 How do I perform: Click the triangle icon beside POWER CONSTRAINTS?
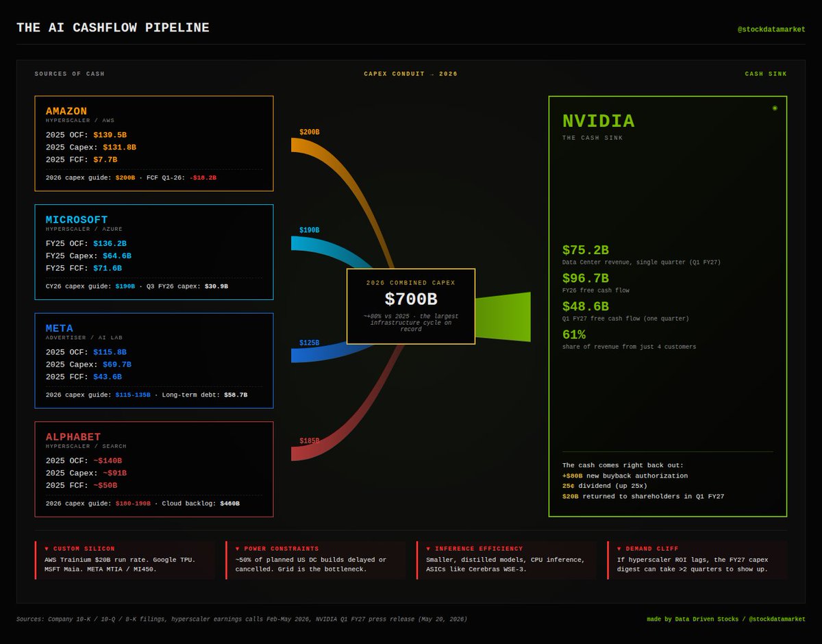point(238,549)
